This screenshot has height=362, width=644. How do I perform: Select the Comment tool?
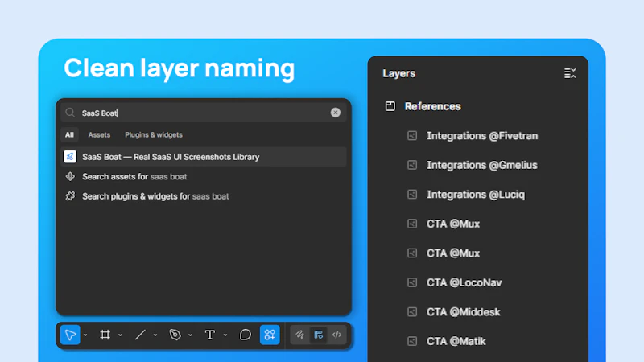coord(246,335)
